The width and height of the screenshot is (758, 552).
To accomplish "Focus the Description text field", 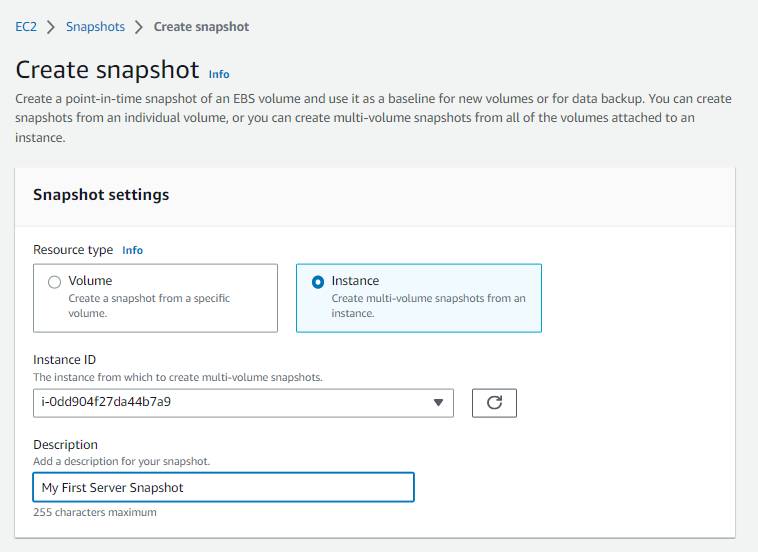I will click(x=223, y=488).
